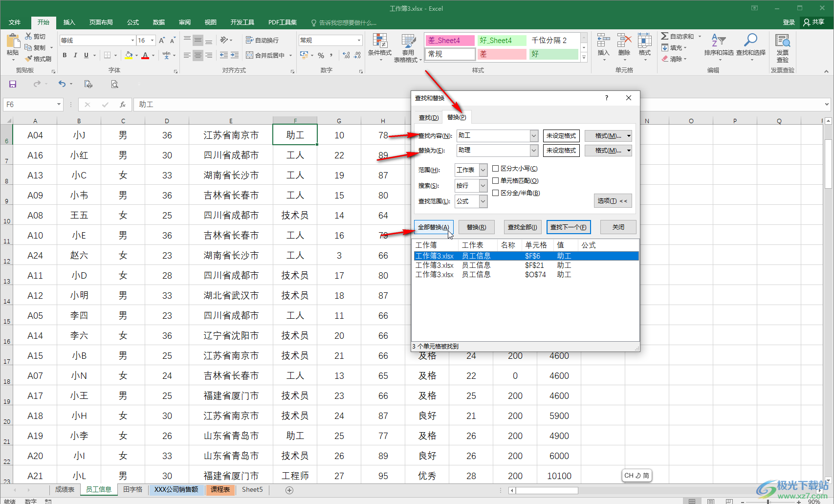Expand the 查找范围 Look in dropdown showing 公式
Viewport: 834px width, 504px height.
pyautogui.click(x=483, y=201)
